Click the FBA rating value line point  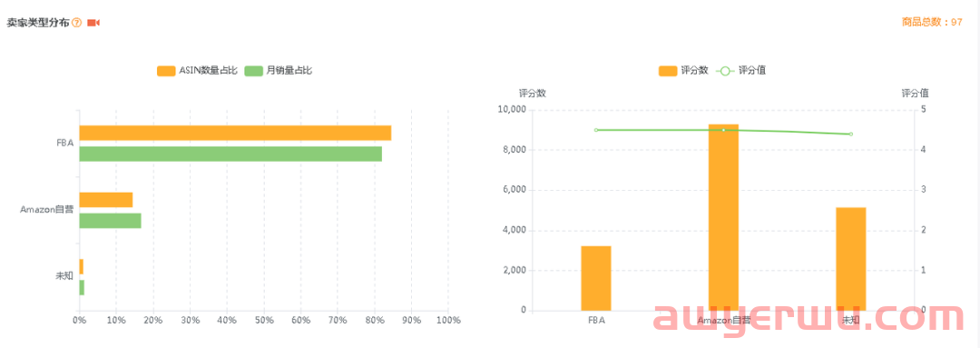596,130
